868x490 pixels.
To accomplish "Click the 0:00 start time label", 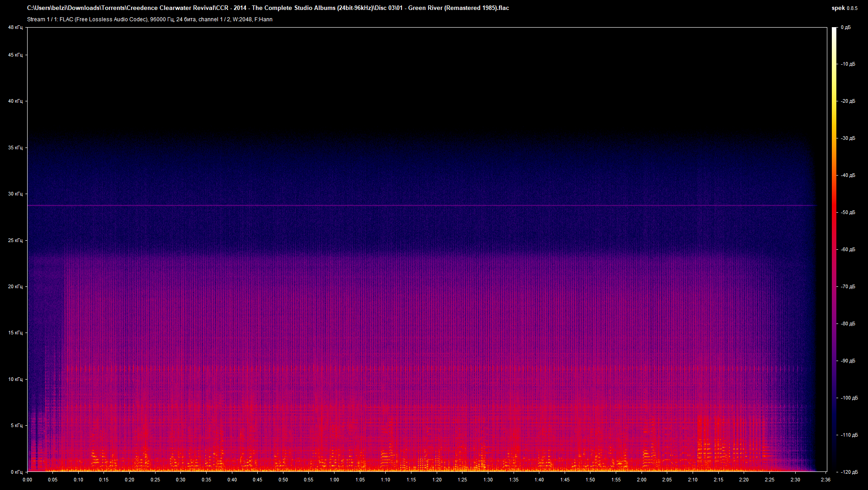I will tap(27, 480).
